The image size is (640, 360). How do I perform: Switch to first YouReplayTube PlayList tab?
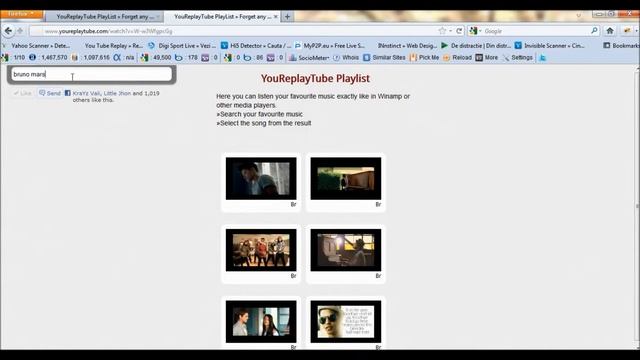click(104, 17)
